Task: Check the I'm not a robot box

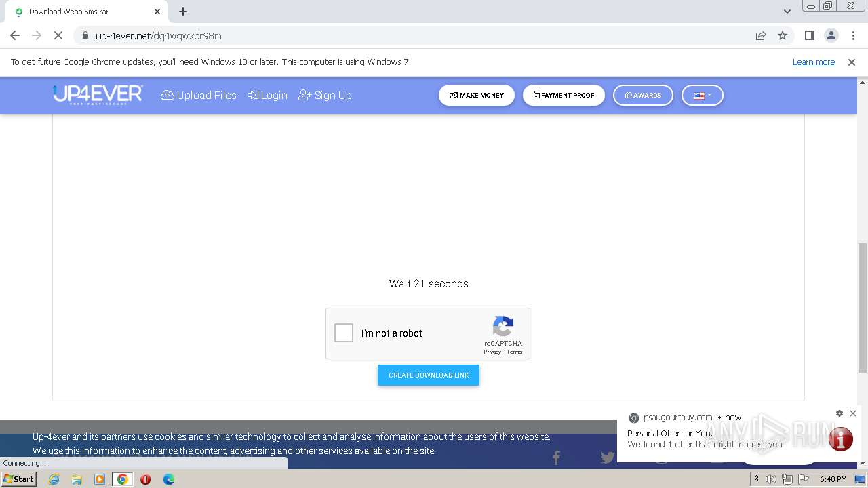Action: (344, 333)
